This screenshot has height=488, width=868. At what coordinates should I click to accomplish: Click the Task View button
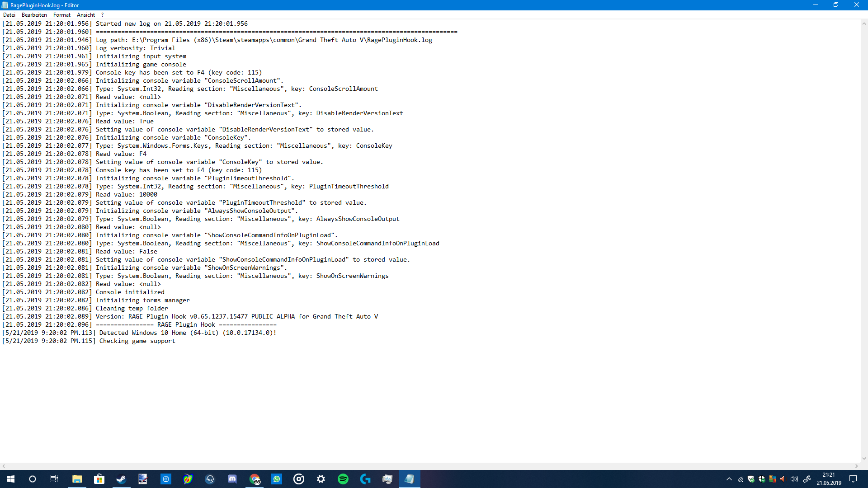tap(54, 479)
